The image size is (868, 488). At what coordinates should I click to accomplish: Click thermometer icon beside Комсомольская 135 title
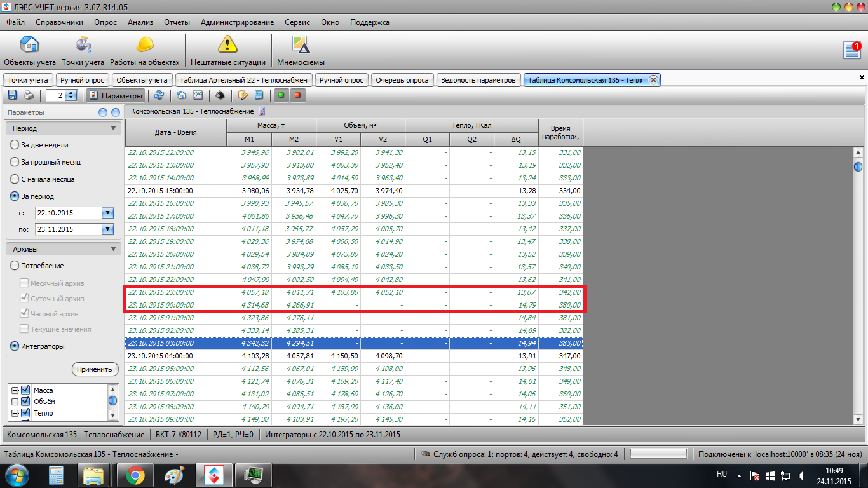click(261, 111)
